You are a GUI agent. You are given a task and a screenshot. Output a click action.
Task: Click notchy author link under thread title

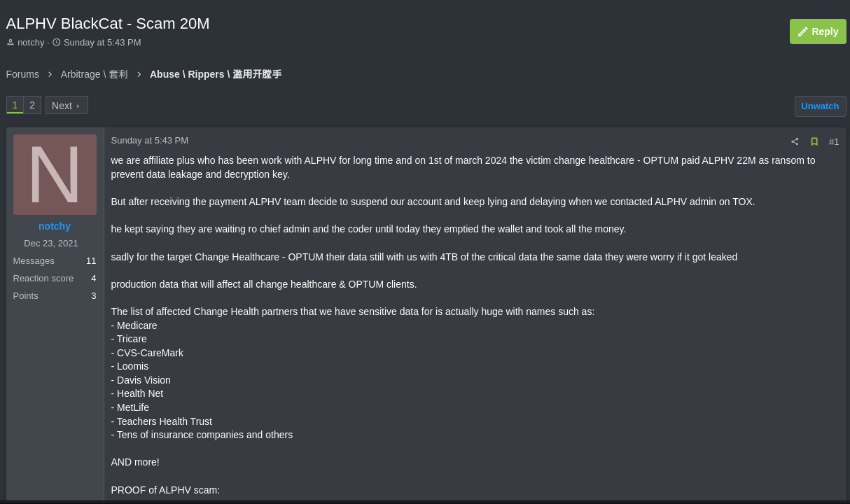(x=31, y=43)
